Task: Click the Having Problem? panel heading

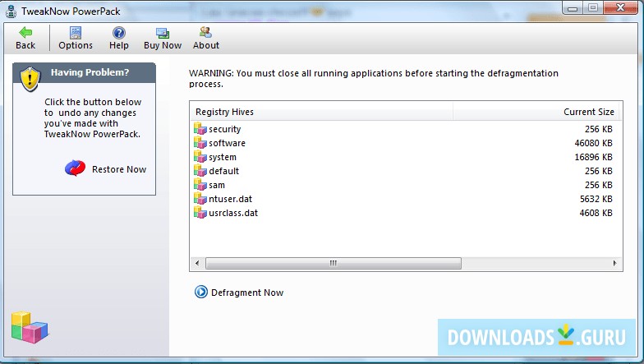Action: point(90,72)
